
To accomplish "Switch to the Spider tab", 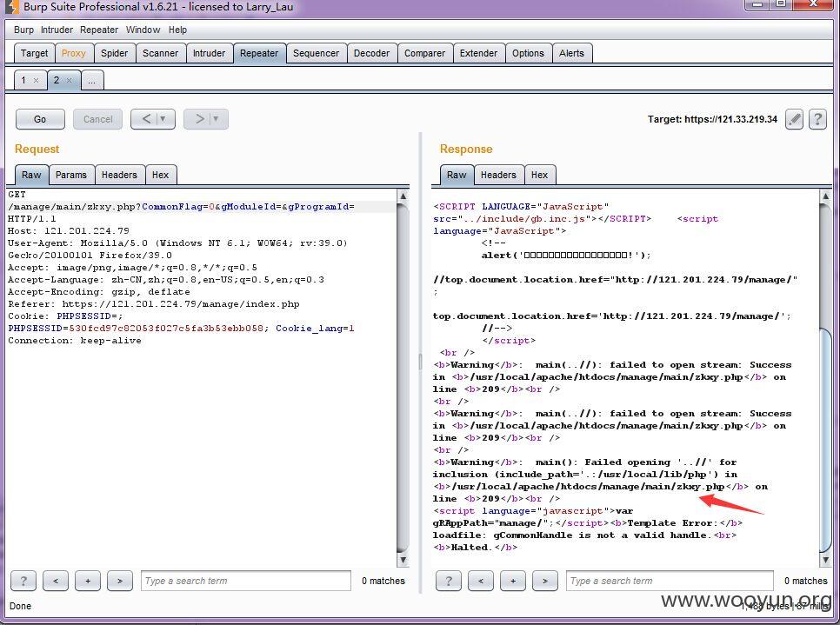I will click(114, 53).
